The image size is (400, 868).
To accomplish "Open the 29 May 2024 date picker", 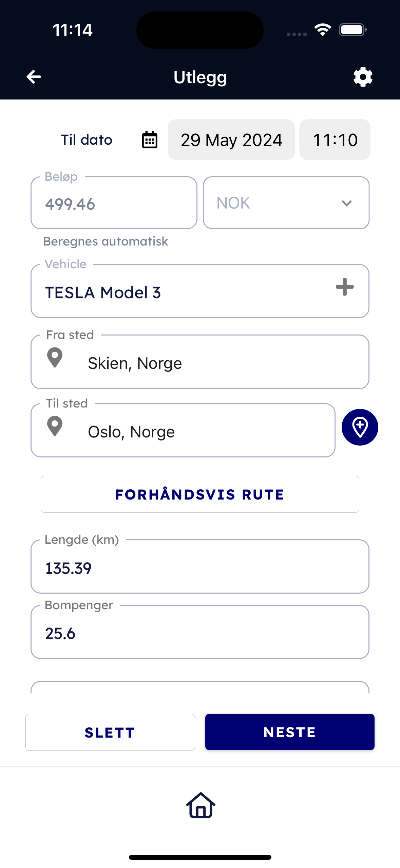I will click(231, 140).
